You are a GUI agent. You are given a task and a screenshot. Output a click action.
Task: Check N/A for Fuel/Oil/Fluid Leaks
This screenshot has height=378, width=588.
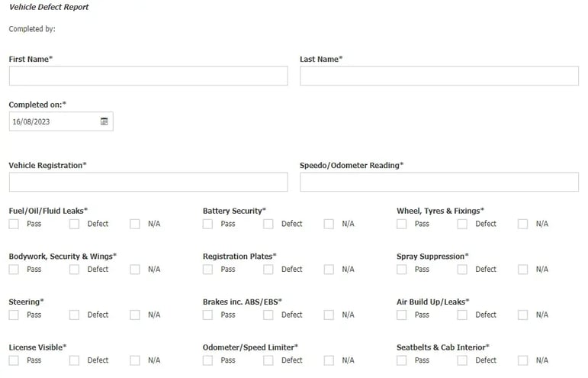(135, 224)
